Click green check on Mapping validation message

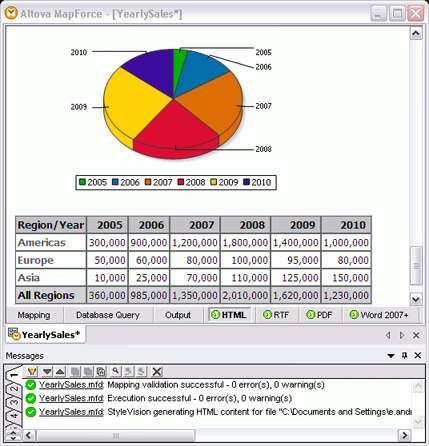31,385
